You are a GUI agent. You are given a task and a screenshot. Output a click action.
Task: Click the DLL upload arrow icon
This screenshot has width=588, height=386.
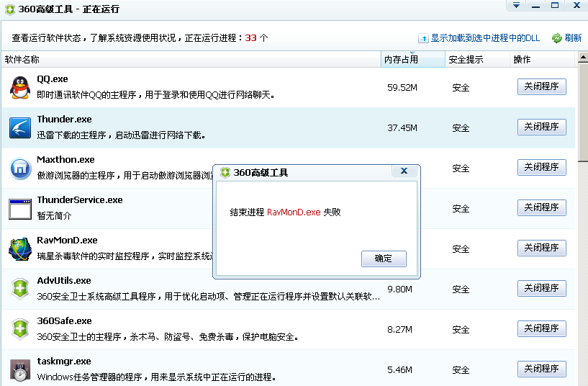pyautogui.click(x=423, y=38)
